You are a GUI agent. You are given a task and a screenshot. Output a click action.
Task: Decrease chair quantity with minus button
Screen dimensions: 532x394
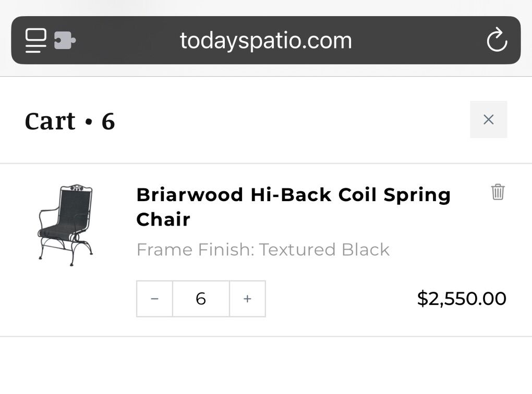pos(154,299)
